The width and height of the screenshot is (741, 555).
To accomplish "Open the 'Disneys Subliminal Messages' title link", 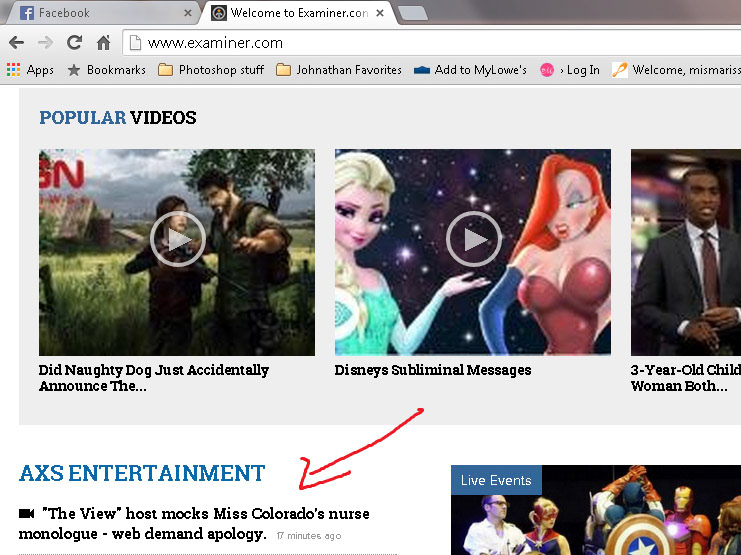I will (433, 370).
